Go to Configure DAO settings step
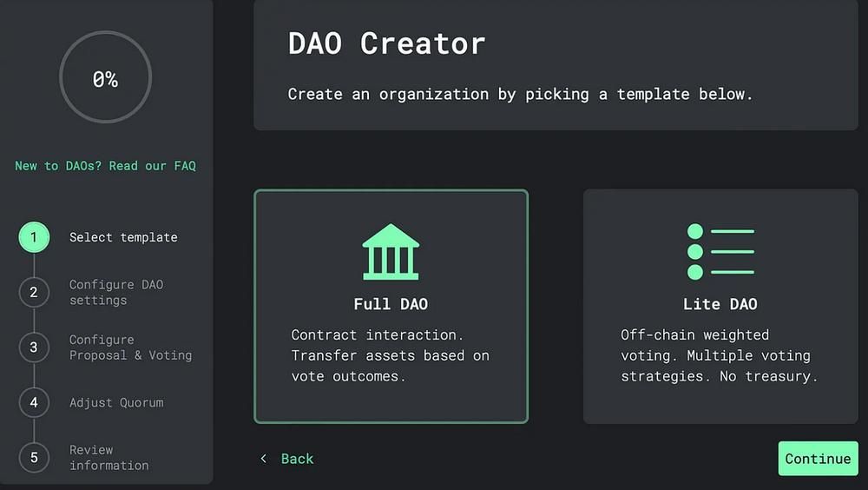 click(116, 292)
